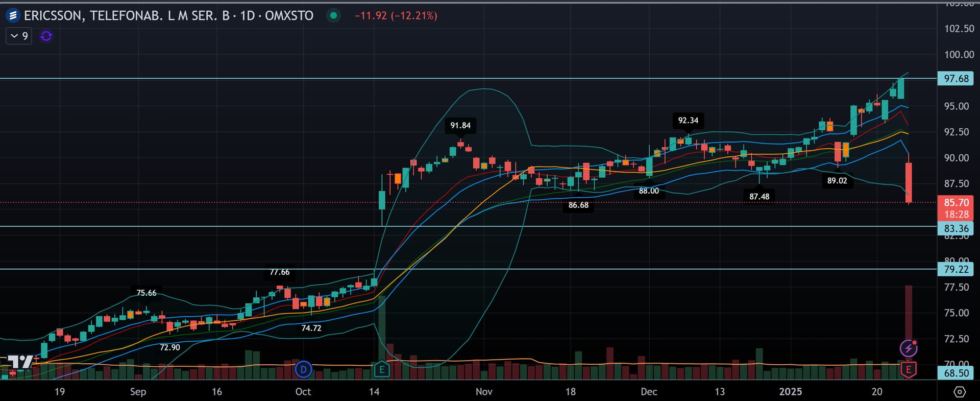This screenshot has width=980, height=401.
Task: Click the 92.50 price axis label
Action: coord(957,132)
